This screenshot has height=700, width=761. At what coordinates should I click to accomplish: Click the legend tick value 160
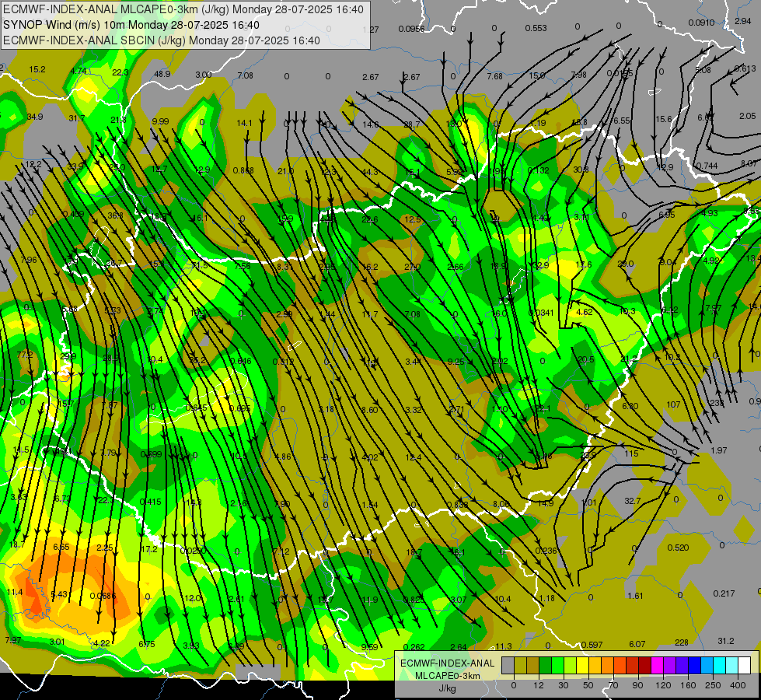tap(688, 685)
